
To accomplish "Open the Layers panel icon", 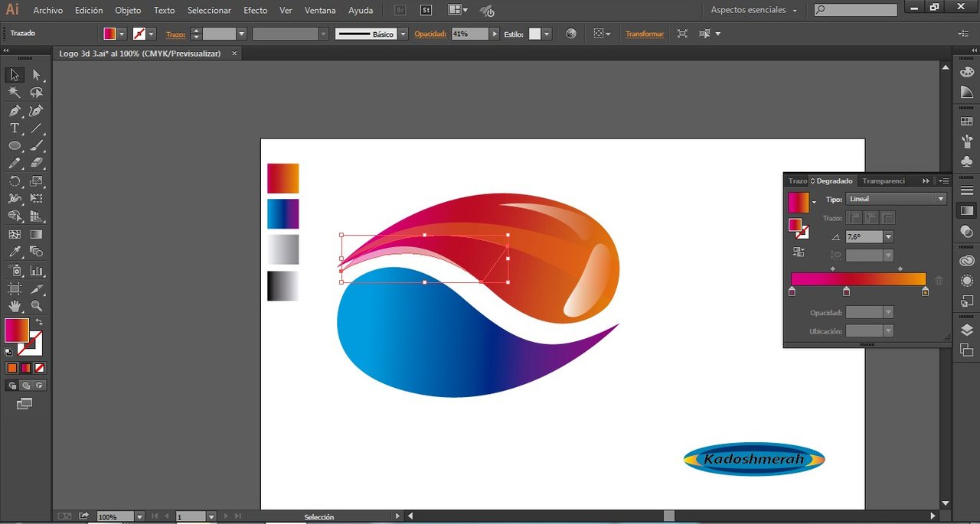I will click(x=966, y=330).
